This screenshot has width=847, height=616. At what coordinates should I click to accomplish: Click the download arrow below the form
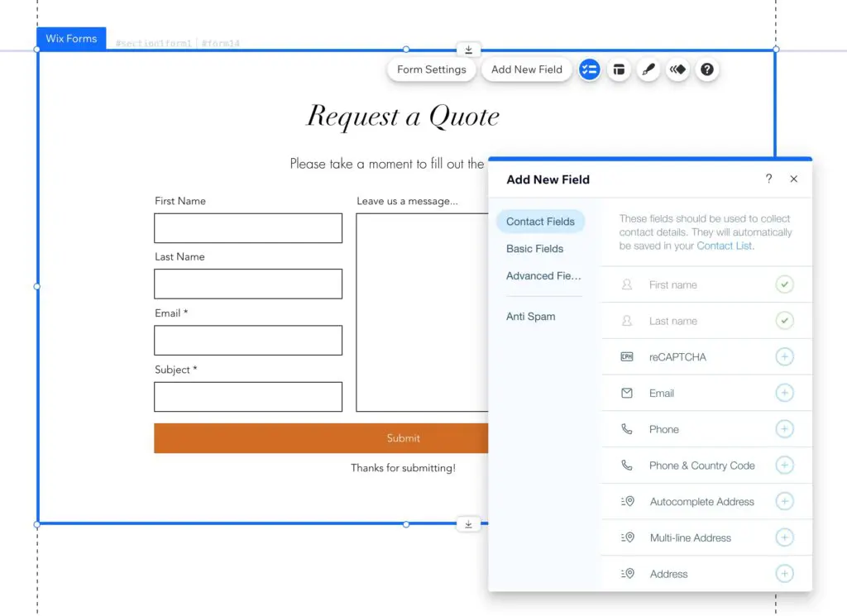tap(468, 523)
